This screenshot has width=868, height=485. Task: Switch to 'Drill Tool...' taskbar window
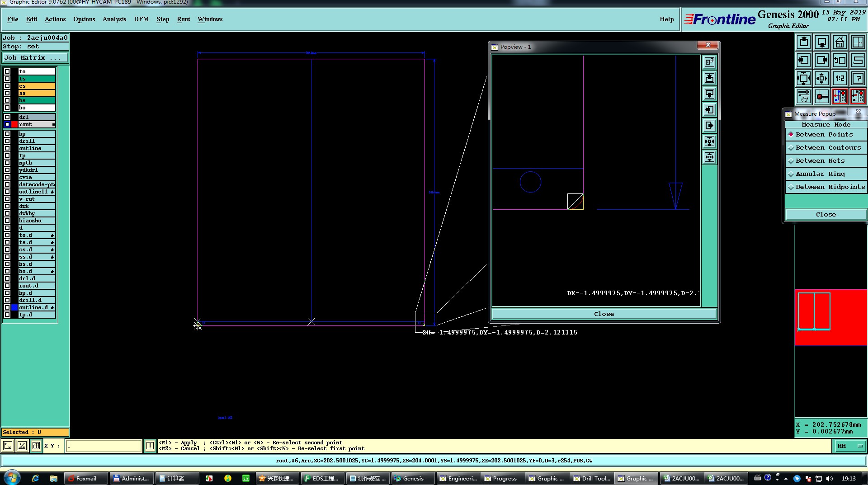(592, 478)
